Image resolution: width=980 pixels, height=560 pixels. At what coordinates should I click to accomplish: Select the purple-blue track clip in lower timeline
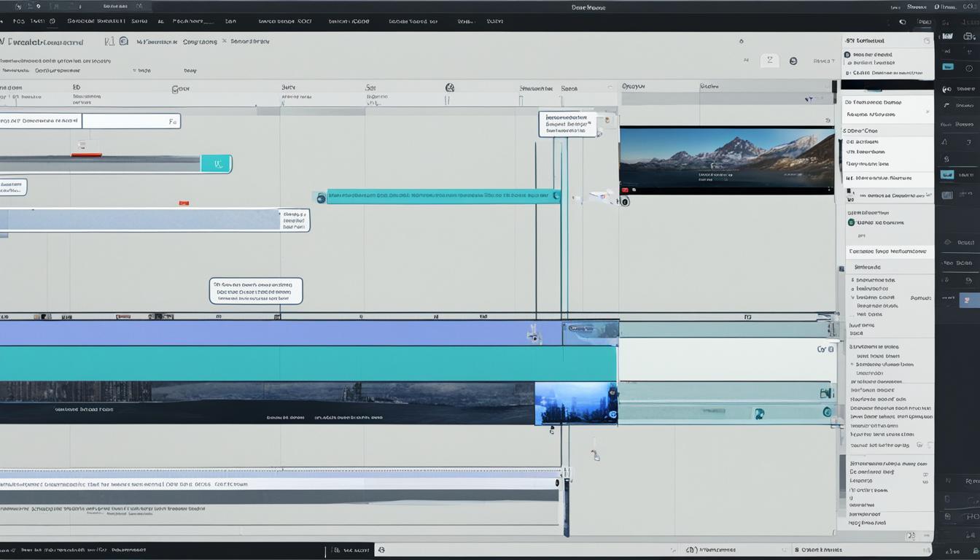point(281,333)
